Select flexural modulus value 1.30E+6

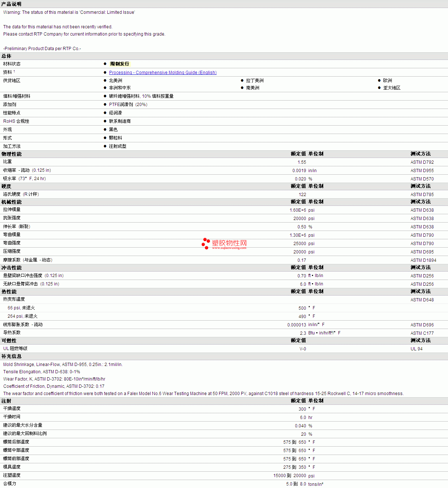point(298,235)
